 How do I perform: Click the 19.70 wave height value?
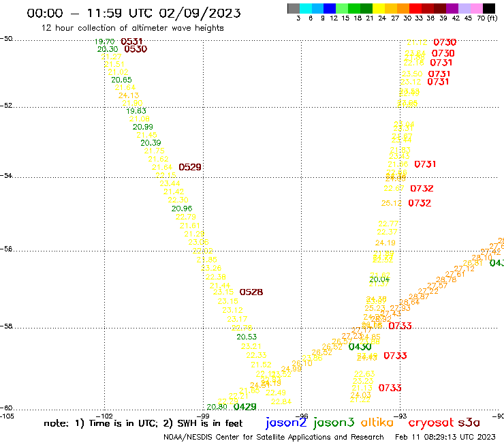pos(104,42)
